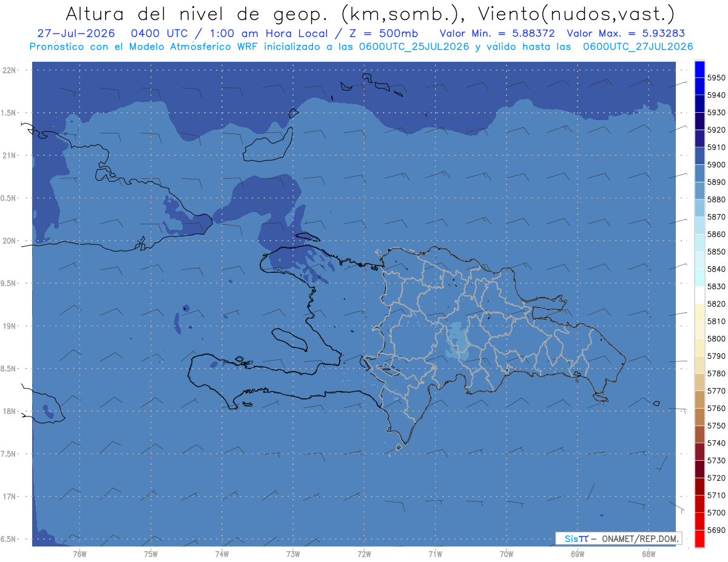Click Gonâve island outline west of Haiti
This screenshot has height=562, width=728.
pyautogui.click(x=289, y=339)
